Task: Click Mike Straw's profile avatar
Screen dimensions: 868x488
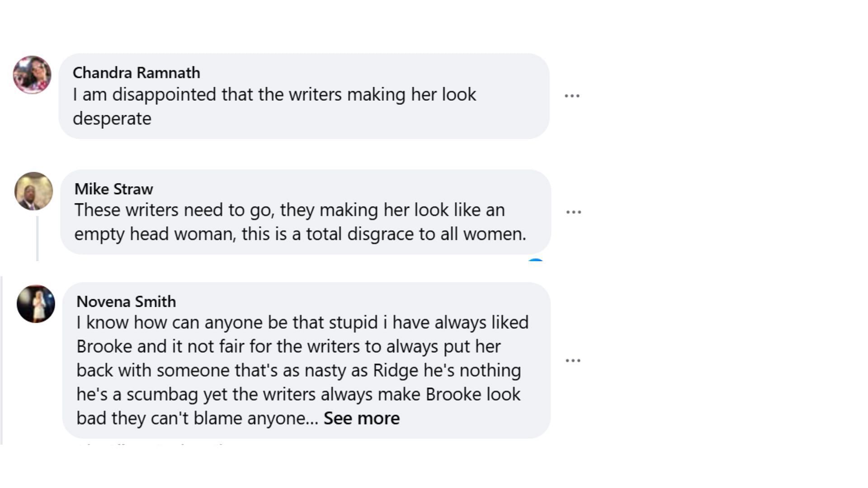Action: (x=33, y=191)
